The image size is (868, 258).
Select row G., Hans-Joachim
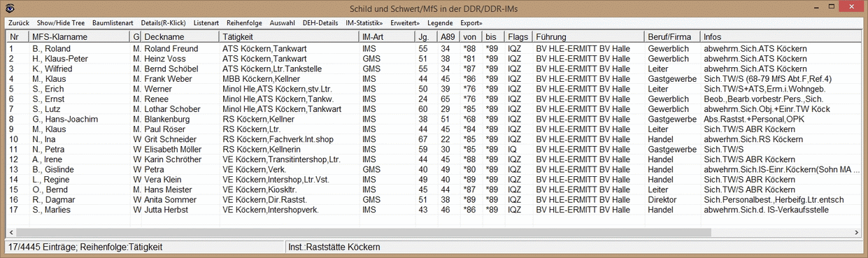pyautogui.click(x=434, y=119)
